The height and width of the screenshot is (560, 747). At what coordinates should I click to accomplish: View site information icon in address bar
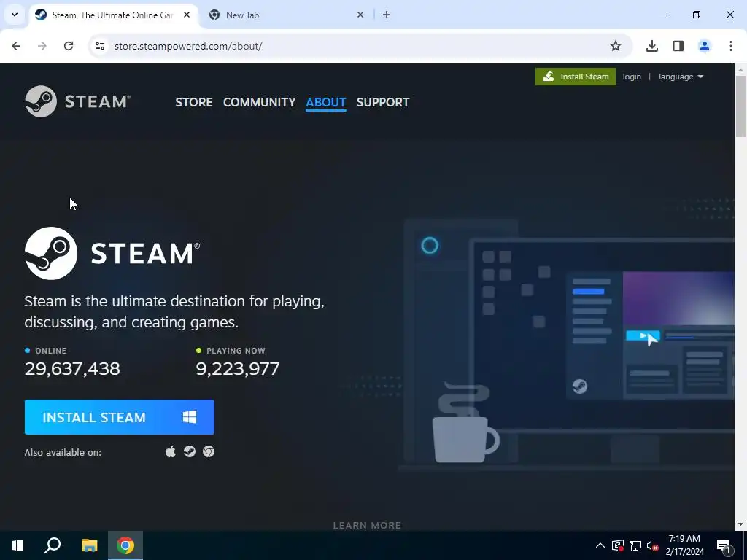coord(100,46)
